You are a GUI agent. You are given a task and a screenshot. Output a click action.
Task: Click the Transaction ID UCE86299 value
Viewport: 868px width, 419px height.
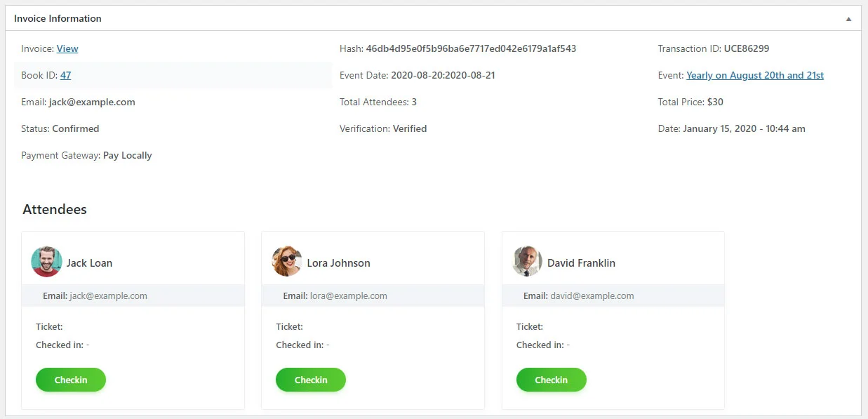click(746, 49)
